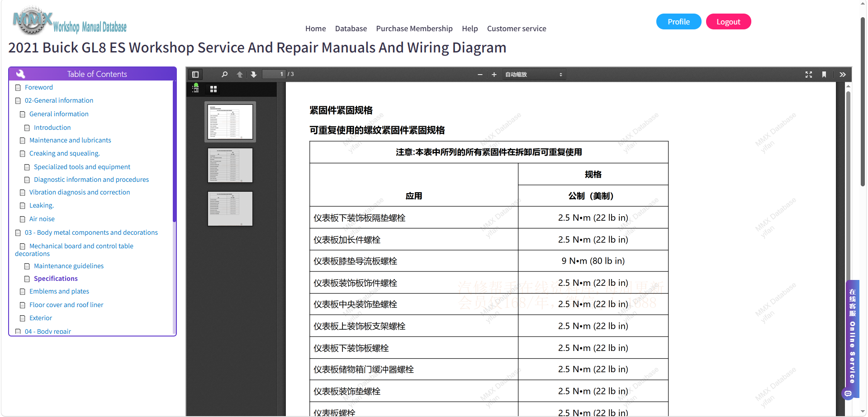Click the column header 应用
868x417 pixels.
(x=414, y=196)
